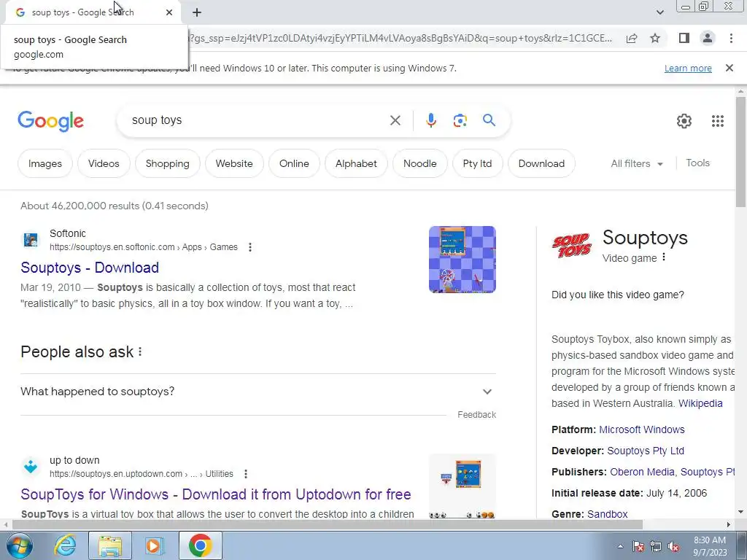The image size is (747, 560).
Task: Click the vertical page scrollbar thumb
Action: click(x=740, y=152)
